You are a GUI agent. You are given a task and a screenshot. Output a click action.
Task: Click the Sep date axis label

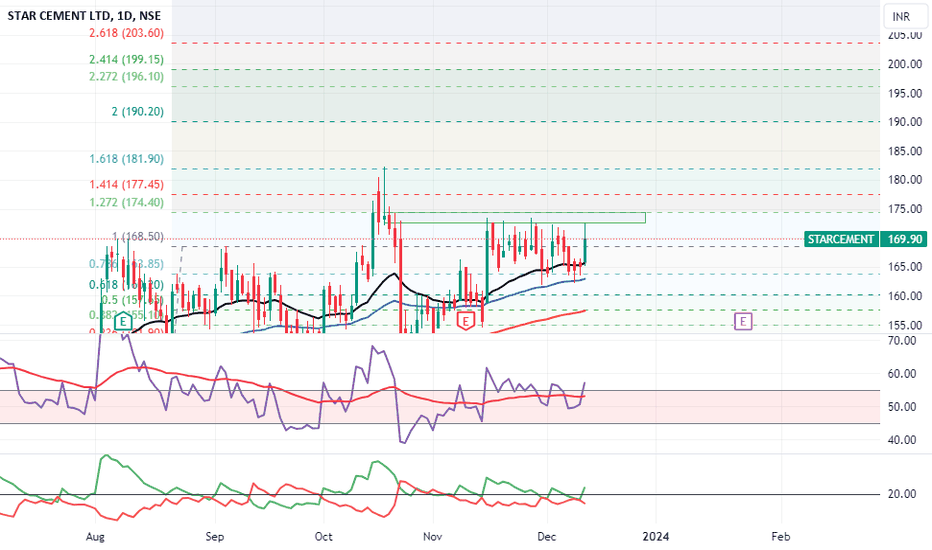pos(215,537)
